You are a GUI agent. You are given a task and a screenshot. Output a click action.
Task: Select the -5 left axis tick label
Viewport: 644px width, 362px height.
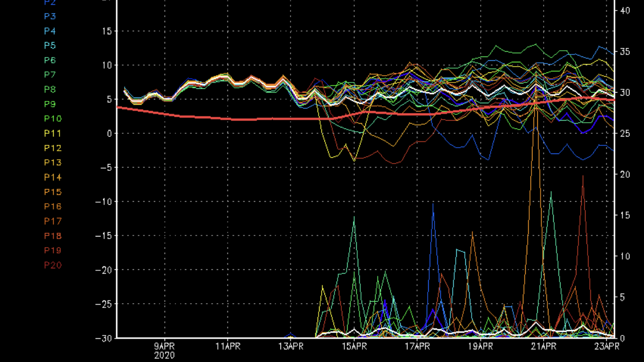[x=105, y=167]
